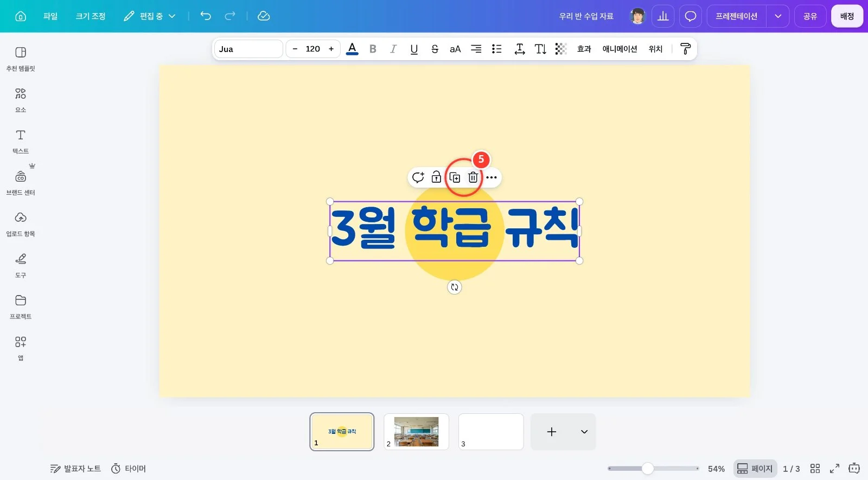Check cloud save status icon

tap(264, 16)
